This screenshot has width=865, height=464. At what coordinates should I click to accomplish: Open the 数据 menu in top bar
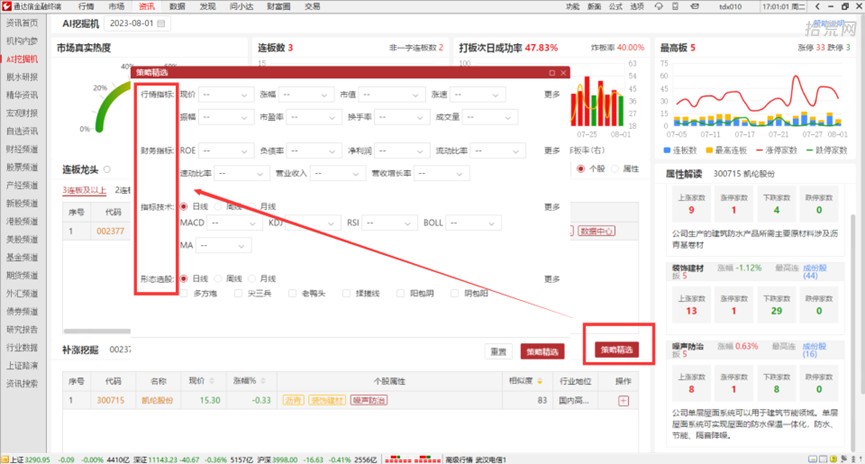pos(177,7)
